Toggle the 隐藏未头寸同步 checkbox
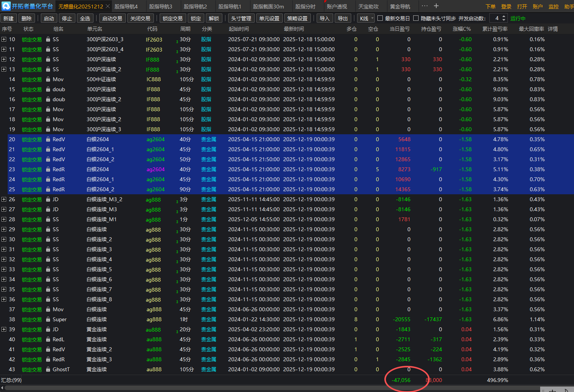574x392 pixels. [x=416, y=18]
